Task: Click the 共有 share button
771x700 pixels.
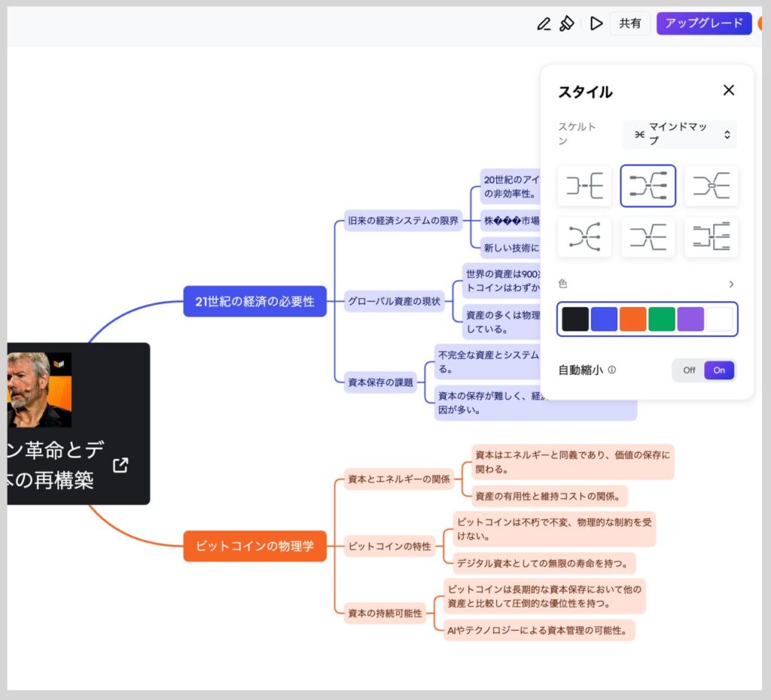Action: click(x=629, y=23)
